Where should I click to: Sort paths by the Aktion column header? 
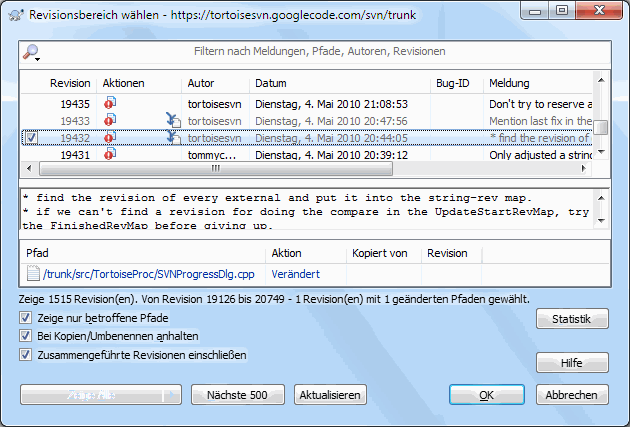[x=306, y=253]
